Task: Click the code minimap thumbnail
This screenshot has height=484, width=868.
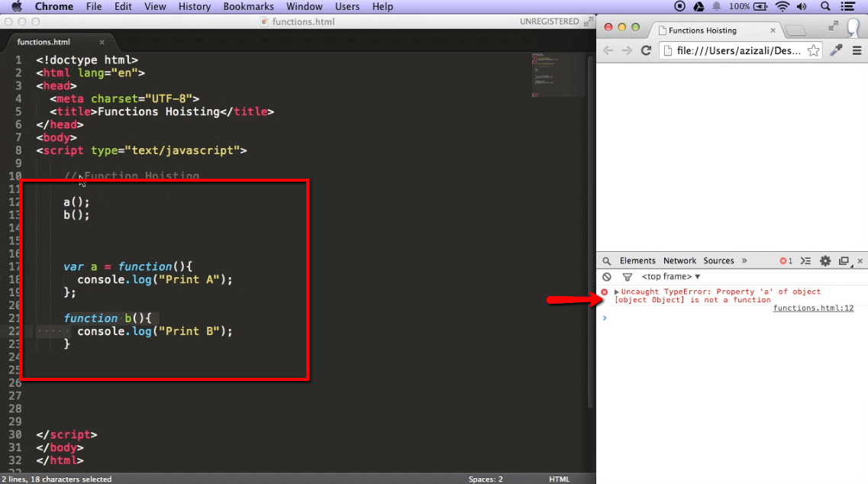Action: click(x=557, y=75)
